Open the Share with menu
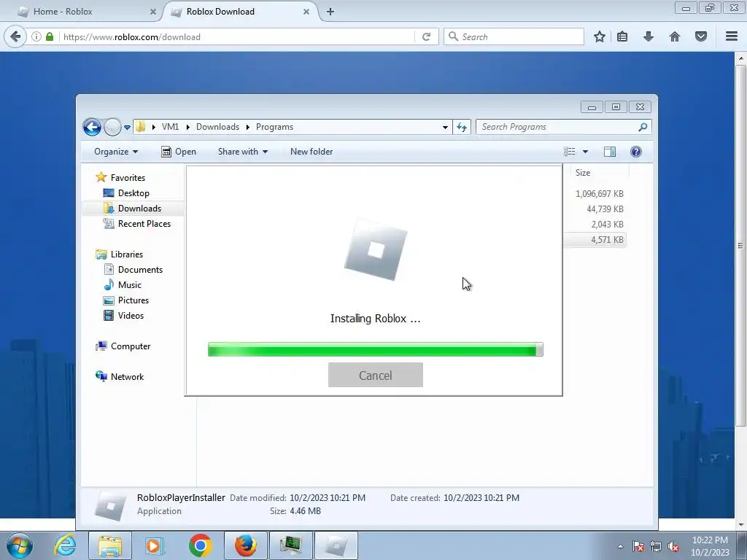Image resolution: width=747 pixels, height=560 pixels. click(242, 152)
